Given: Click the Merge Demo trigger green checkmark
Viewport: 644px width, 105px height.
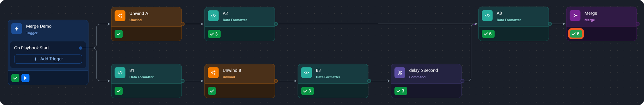Looking at the screenshot, I should (15, 78).
